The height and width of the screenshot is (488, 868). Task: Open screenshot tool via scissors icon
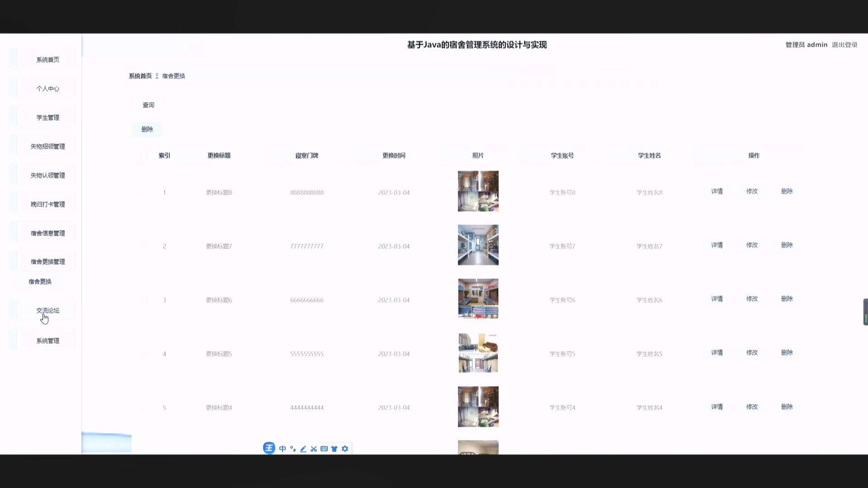coord(314,448)
